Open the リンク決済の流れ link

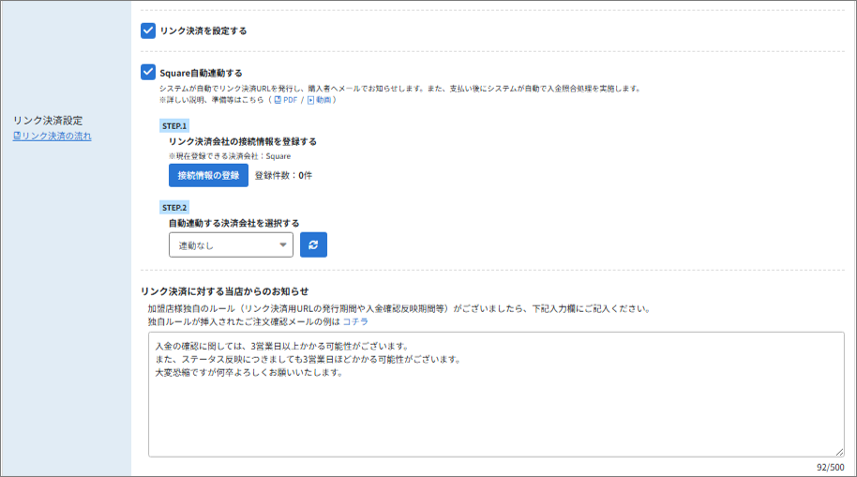point(56,135)
